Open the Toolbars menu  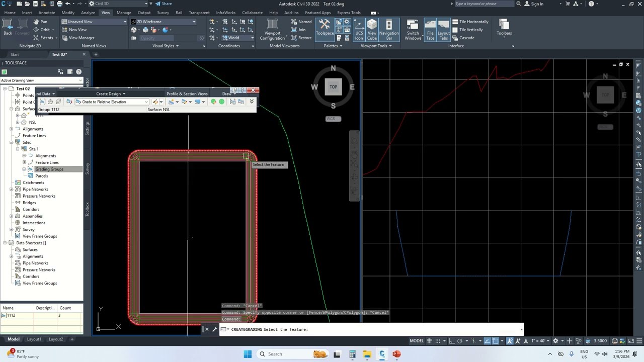(504, 27)
